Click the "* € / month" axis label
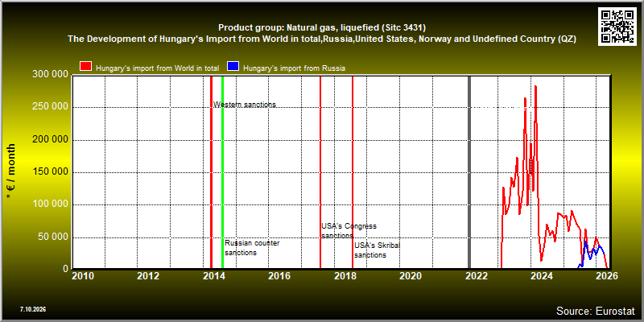 tap(10, 171)
